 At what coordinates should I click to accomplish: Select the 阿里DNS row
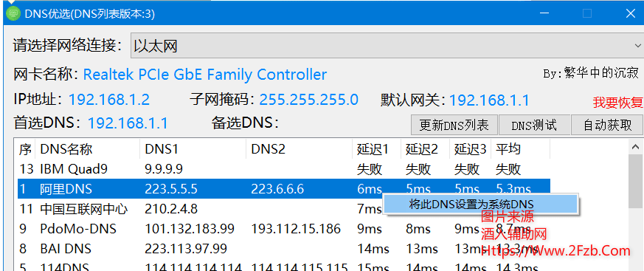pyautogui.click(x=283, y=189)
